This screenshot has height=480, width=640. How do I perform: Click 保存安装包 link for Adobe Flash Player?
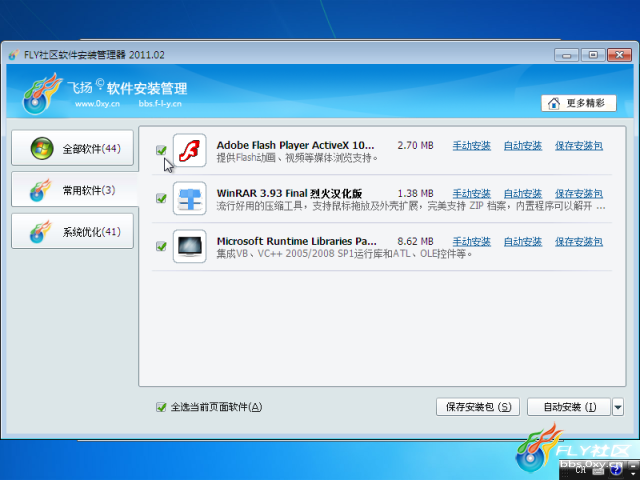click(579, 145)
